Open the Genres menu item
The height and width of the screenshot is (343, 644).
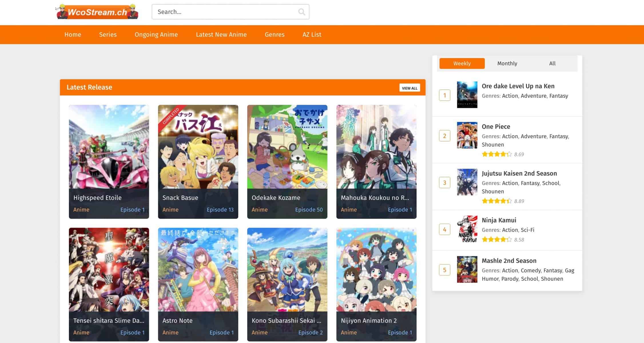[x=275, y=35]
